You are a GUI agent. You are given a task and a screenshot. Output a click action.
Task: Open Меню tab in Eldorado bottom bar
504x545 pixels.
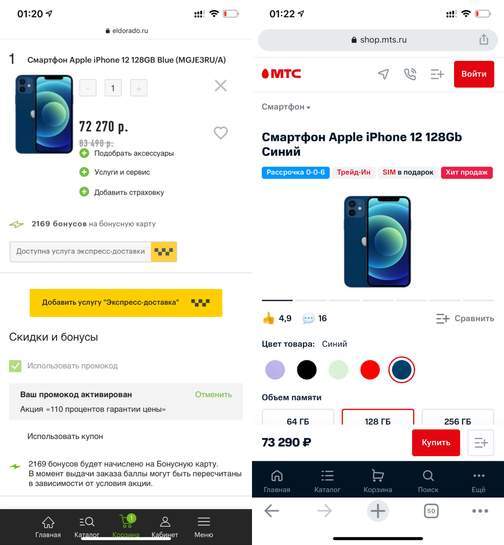(x=204, y=527)
